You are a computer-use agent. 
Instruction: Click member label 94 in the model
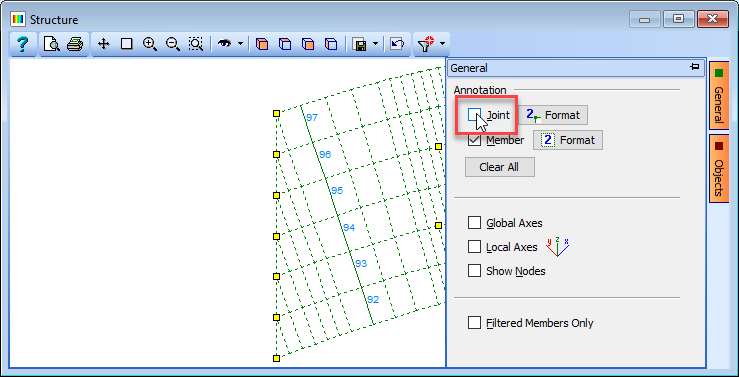click(x=349, y=228)
